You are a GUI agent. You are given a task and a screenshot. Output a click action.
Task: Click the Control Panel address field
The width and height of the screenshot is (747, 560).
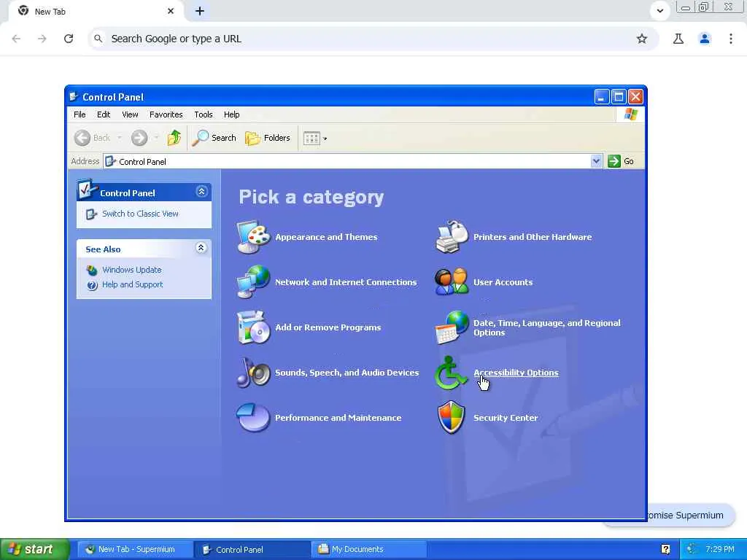click(352, 161)
